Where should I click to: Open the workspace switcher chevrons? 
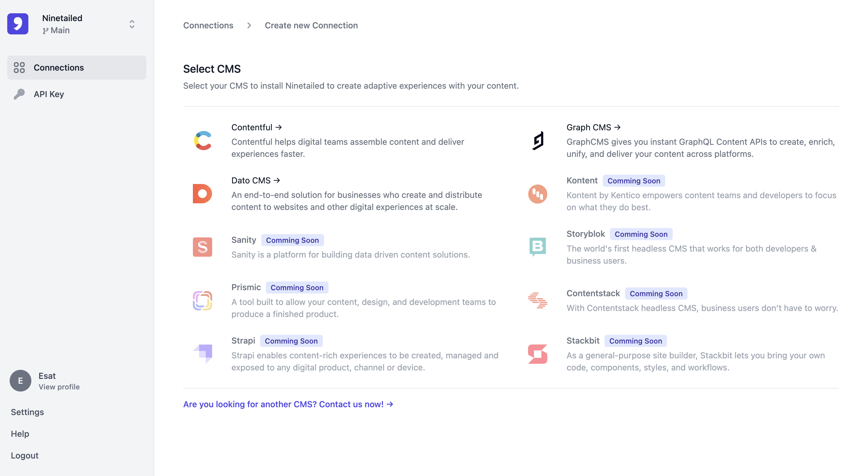click(x=132, y=24)
